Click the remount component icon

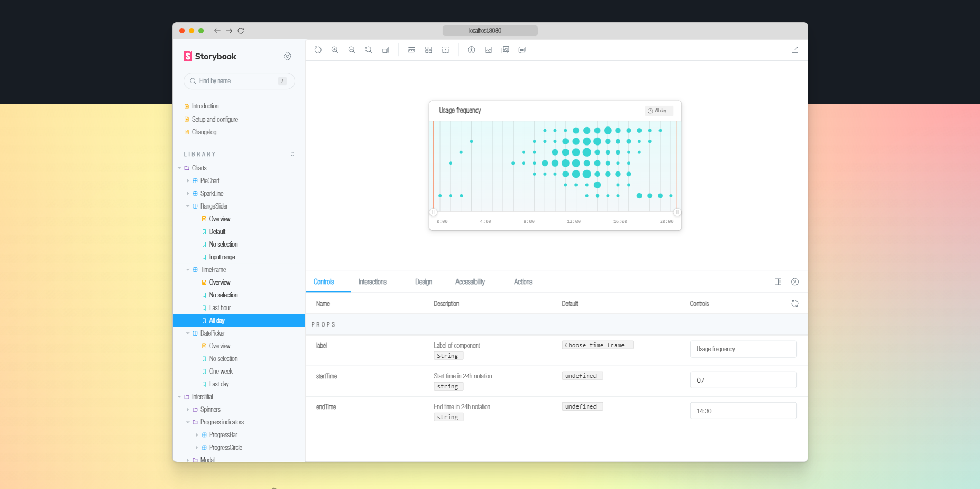(318, 50)
